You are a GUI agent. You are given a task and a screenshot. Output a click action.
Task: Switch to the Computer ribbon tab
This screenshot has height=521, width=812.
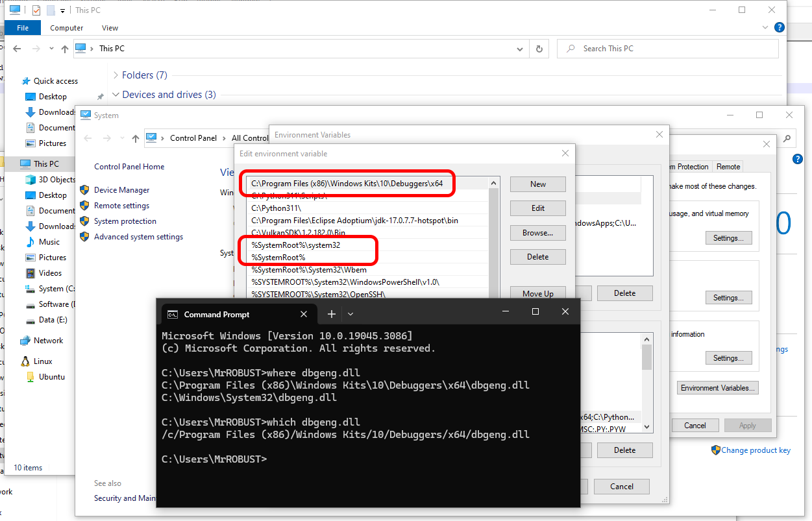point(66,27)
